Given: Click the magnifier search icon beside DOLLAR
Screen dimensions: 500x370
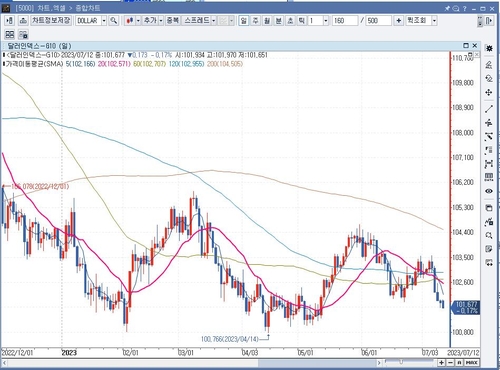Looking at the screenshot, I should (114, 21).
